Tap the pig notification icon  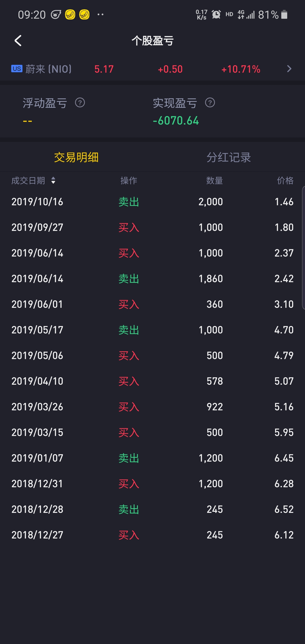56,14
